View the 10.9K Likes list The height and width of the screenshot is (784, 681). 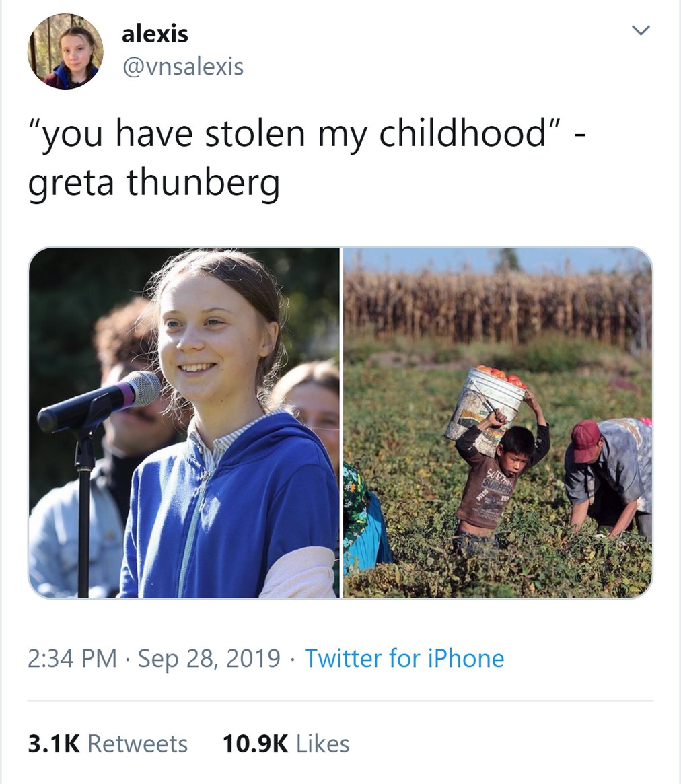pos(285,744)
